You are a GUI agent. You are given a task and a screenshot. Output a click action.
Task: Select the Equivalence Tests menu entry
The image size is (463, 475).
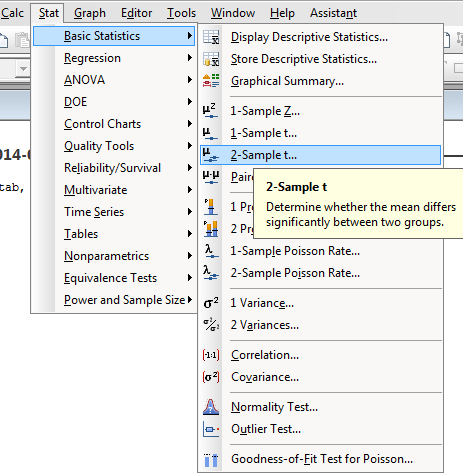pos(114,278)
